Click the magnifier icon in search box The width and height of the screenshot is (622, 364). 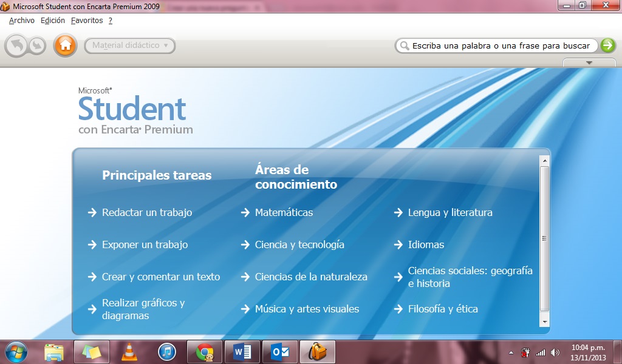pyautogui.click(x=404, y=45)
